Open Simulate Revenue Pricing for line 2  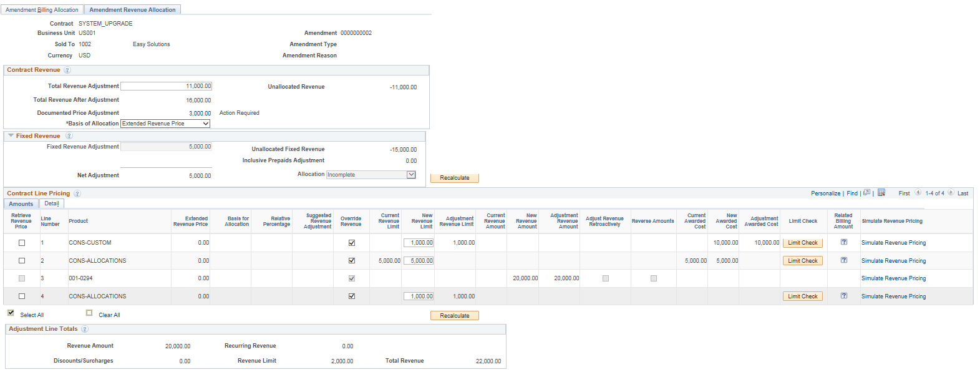893,261
